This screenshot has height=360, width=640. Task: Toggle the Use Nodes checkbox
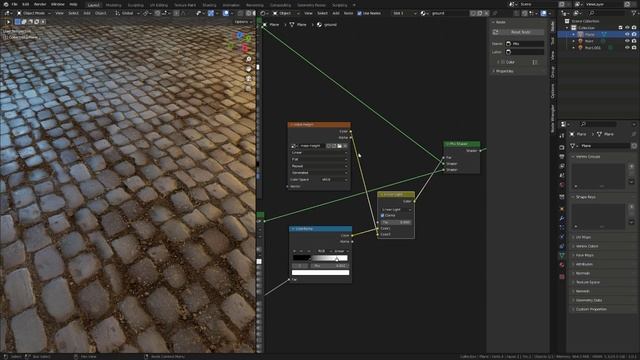tap(360, 13)
